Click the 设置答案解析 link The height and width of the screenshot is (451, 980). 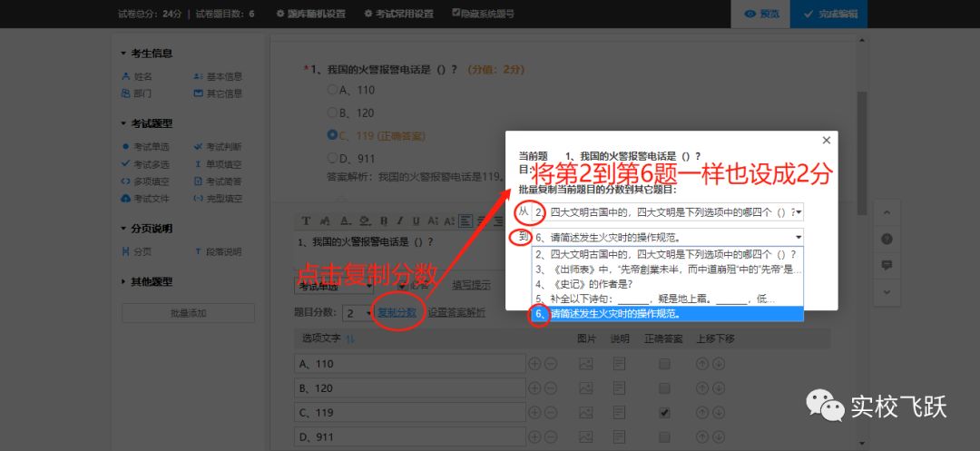pyautogui.click(x=456, y=313)
